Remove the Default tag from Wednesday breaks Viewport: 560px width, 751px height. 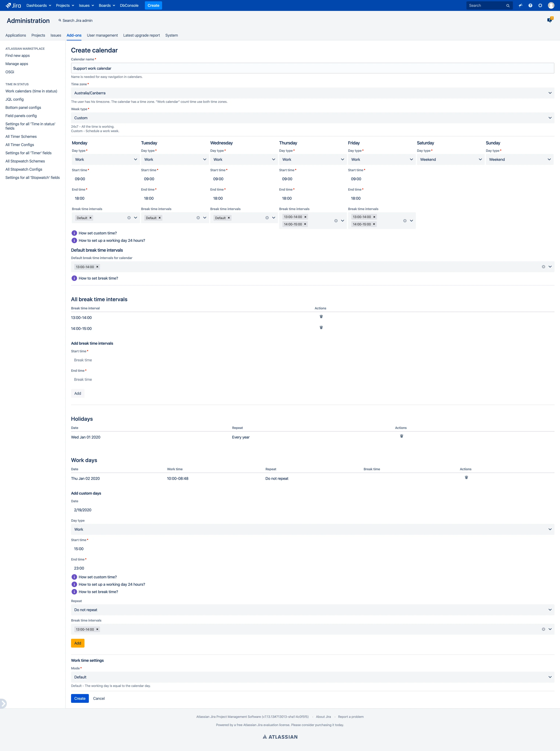(229, 218)
